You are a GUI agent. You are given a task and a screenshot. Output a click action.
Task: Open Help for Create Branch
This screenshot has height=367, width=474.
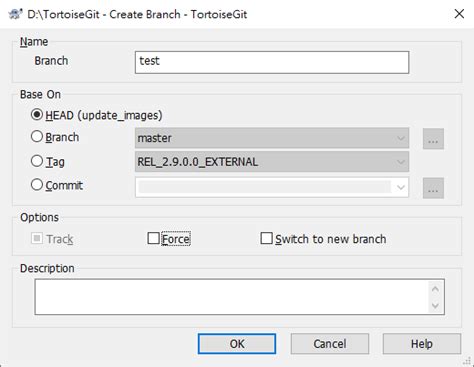click(422, 344)
